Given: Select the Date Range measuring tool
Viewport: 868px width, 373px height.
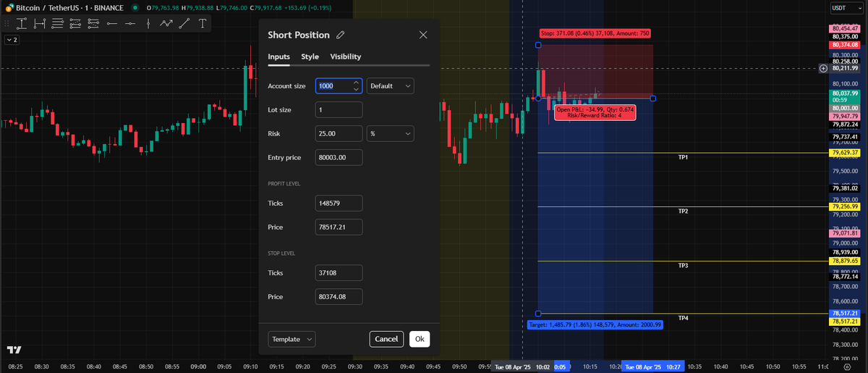Looking at the screenshot, I should (40, 23).
